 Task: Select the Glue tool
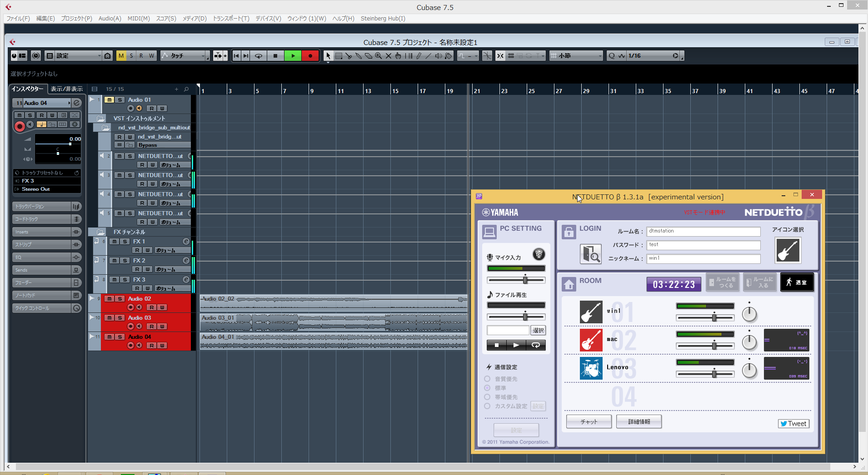coord(359,56)
